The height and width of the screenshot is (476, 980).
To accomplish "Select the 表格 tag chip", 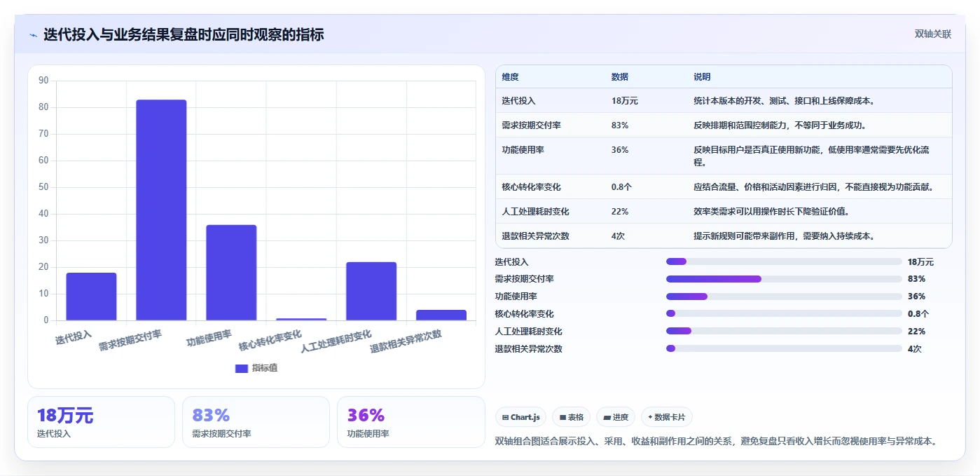I will click(571, 417).
